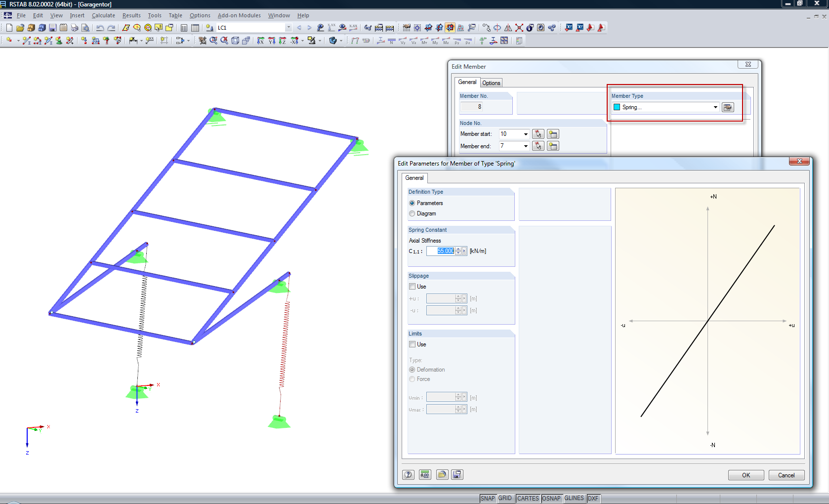The image size is (829, 504).
Task: Click the mirror icon in the toolbar
Action: pyautogui.click(x=508, y=28)
